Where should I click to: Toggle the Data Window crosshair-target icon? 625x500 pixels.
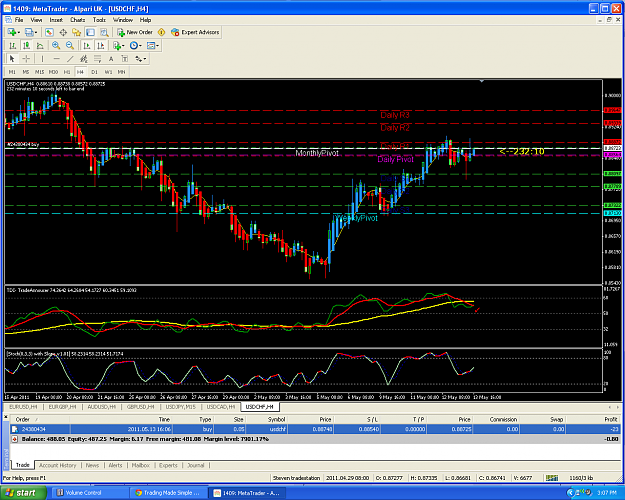tap(63, 32)
